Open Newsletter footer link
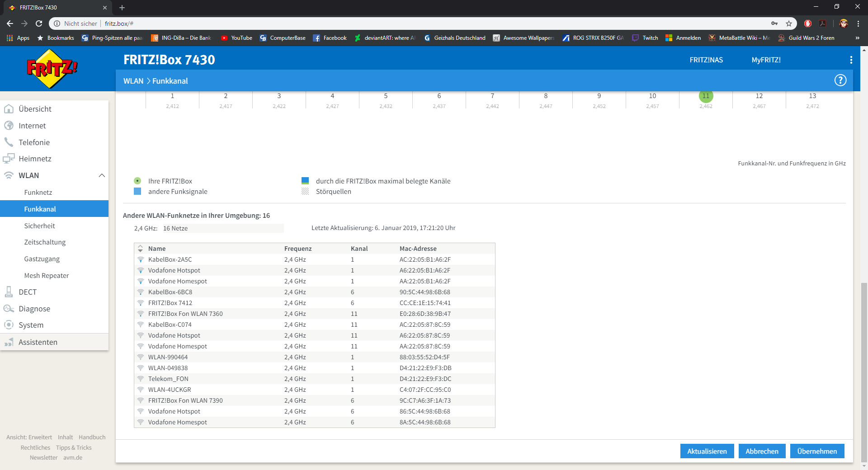This screenshot has height=470, width=868. (43, 458)
